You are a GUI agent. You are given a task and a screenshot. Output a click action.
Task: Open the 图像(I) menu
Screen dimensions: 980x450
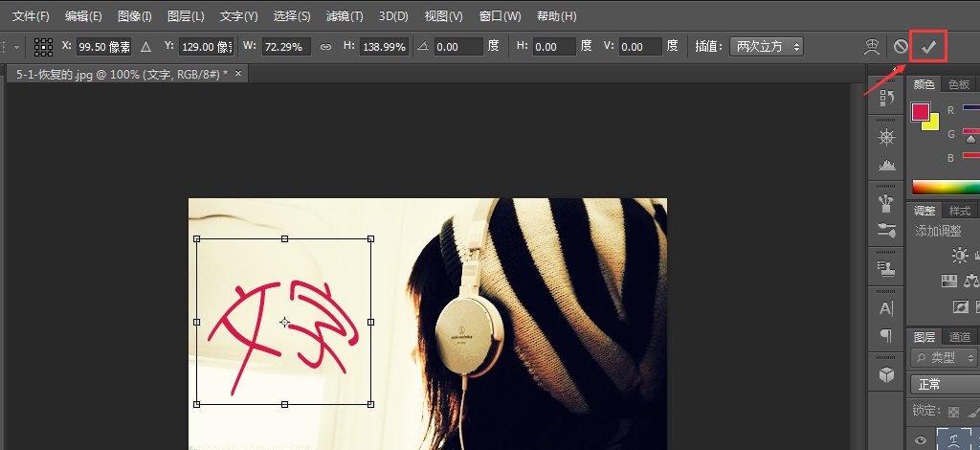(134, 16)
